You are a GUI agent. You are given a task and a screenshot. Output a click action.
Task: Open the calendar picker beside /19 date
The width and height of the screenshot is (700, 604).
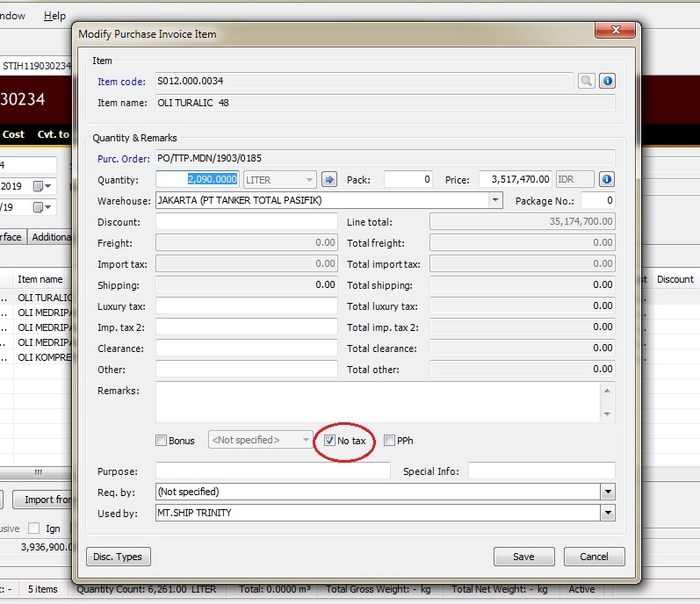(40, 208)
